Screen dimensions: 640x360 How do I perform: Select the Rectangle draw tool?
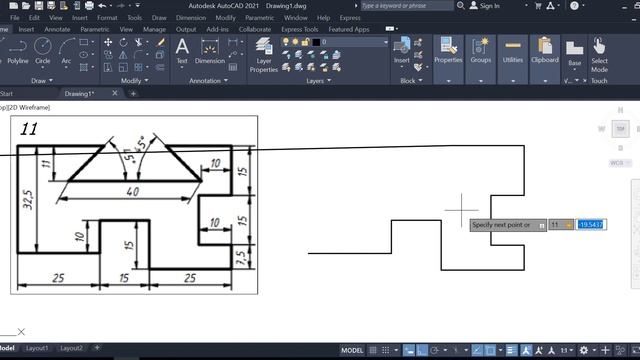(84, 42)
